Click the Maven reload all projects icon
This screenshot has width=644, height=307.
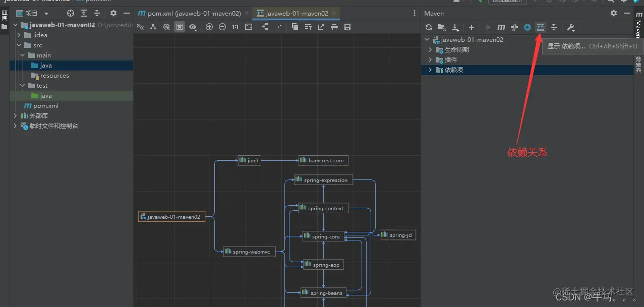[x=429, y=27]
